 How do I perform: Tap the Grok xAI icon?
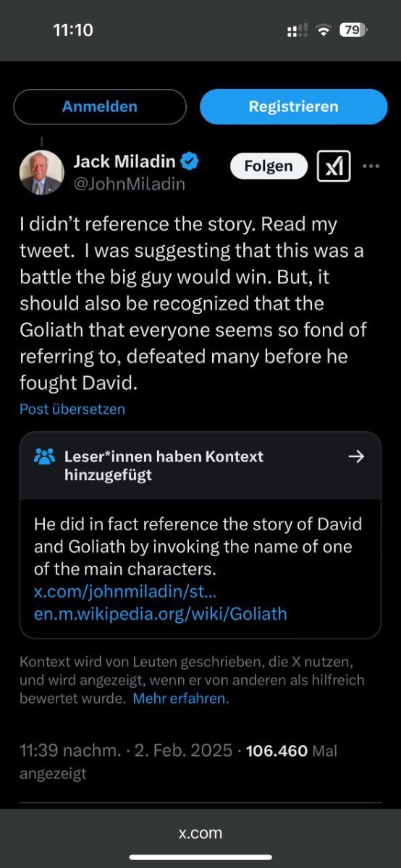click(x=334, y=166)
